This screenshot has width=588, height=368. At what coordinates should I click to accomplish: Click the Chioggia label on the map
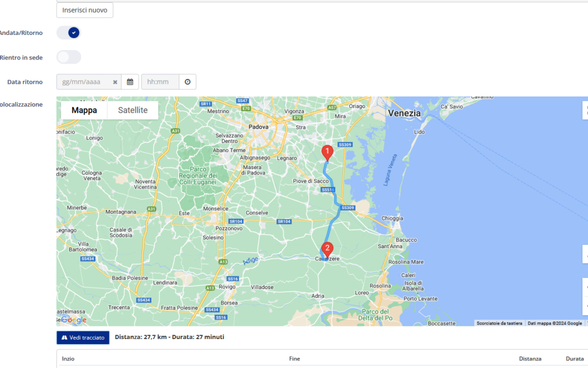(x=392, y=218)
